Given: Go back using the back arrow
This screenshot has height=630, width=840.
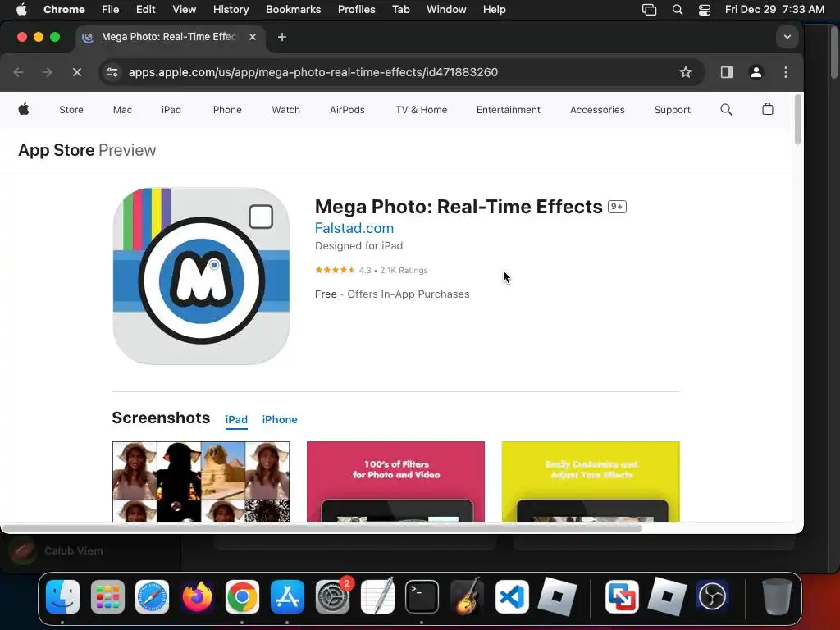Looking at the screenshot, I should pos(19,72).
